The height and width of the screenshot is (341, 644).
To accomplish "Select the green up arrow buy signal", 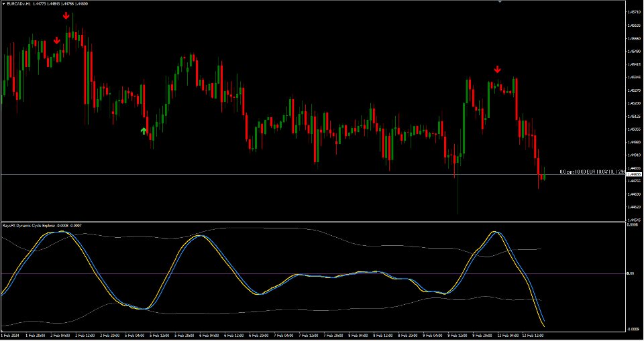I will (144, 131).
